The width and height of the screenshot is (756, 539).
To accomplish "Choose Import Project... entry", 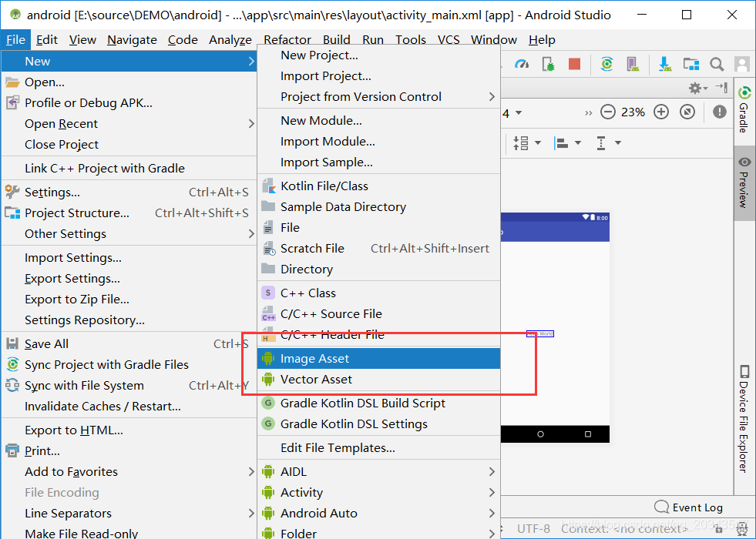I will [x=378, y=76].
